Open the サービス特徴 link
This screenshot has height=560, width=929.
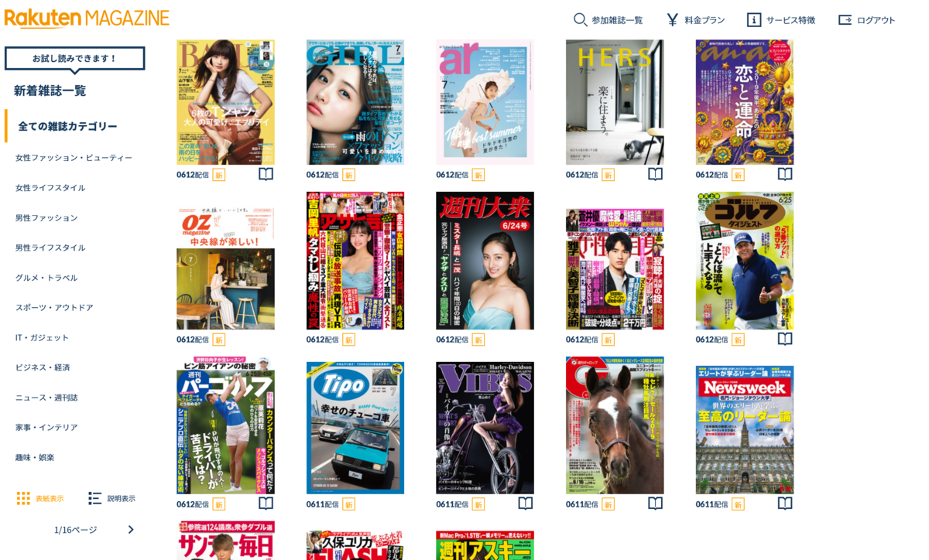coord(790,20)
